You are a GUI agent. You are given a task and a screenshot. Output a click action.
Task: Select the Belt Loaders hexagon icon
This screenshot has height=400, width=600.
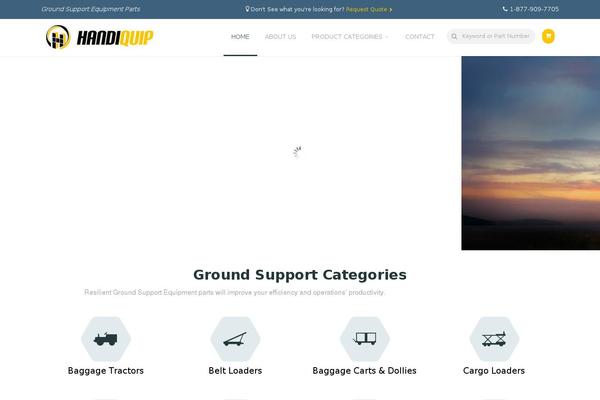235,339
